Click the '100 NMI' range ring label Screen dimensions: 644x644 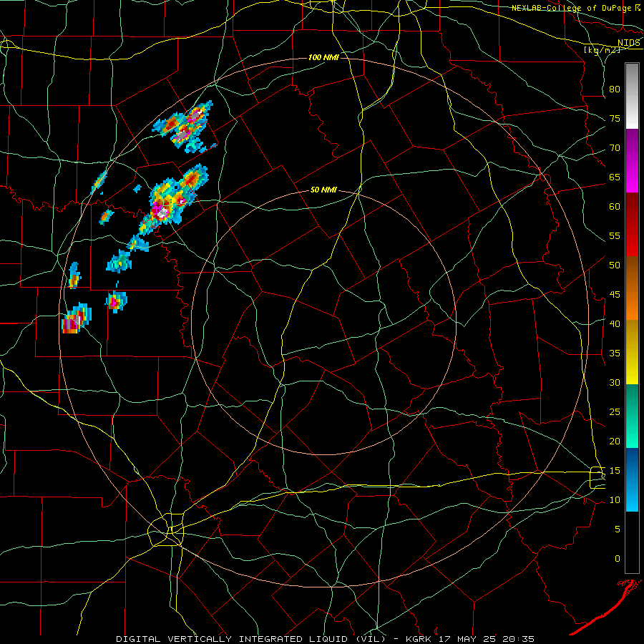(x=323, y=57)
